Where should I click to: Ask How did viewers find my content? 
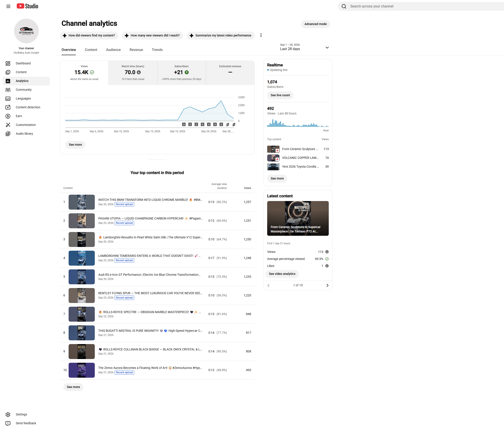tap(89, 35)
